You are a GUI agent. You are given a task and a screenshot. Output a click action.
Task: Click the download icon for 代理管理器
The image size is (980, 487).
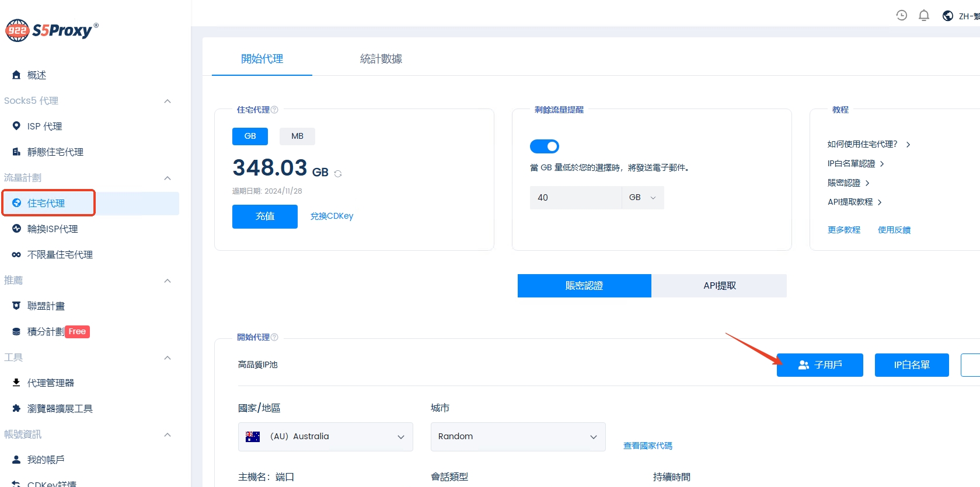coord(16,383)
